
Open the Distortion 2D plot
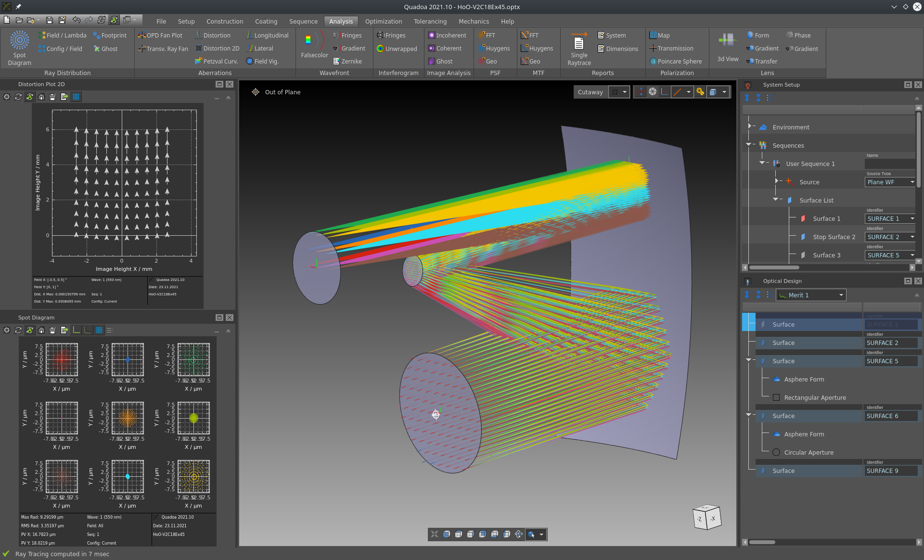[217, 48]
